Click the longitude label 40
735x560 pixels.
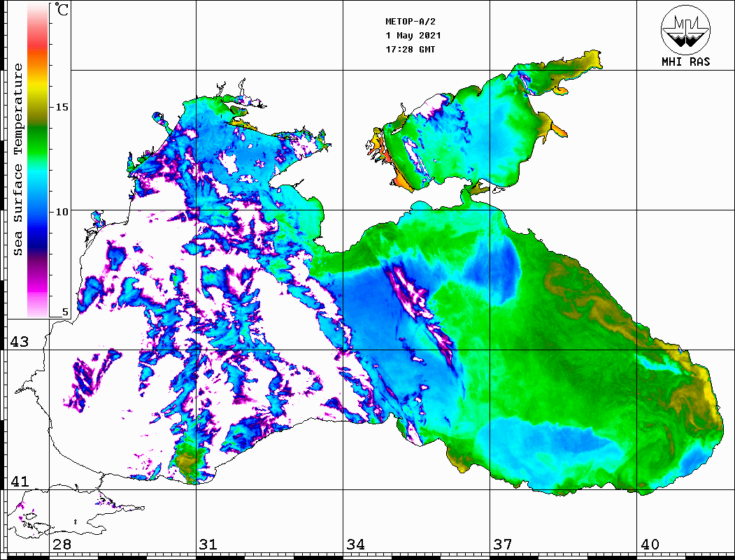click(650, 544)
